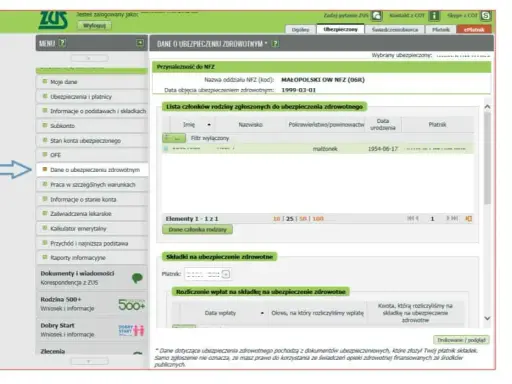The width and height of the screenshot is (512, 384).
Task: Switch to the Ogólny tab
Action: (x=300, y=30)
